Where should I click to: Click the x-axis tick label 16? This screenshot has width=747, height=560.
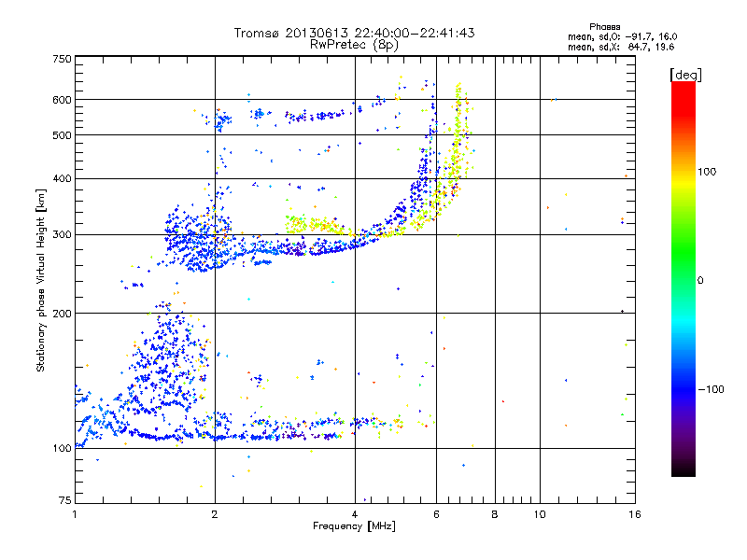[635, 514]
